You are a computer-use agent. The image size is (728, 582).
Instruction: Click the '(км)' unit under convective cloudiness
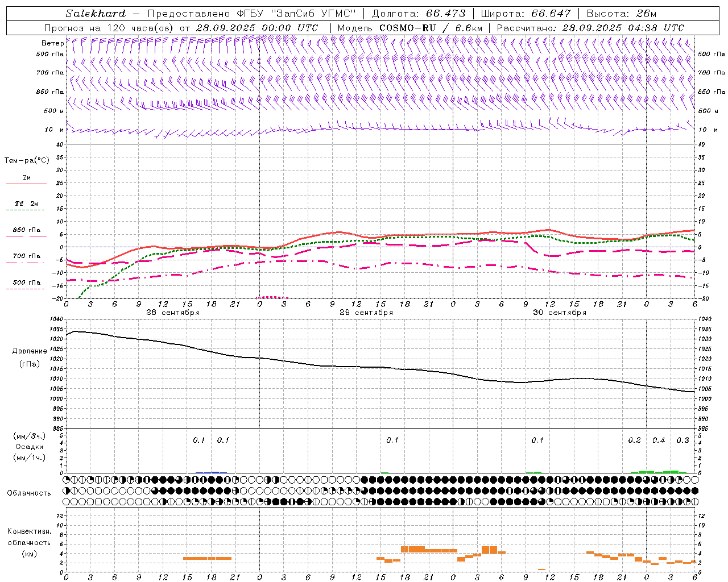click(x=30, y=554)
